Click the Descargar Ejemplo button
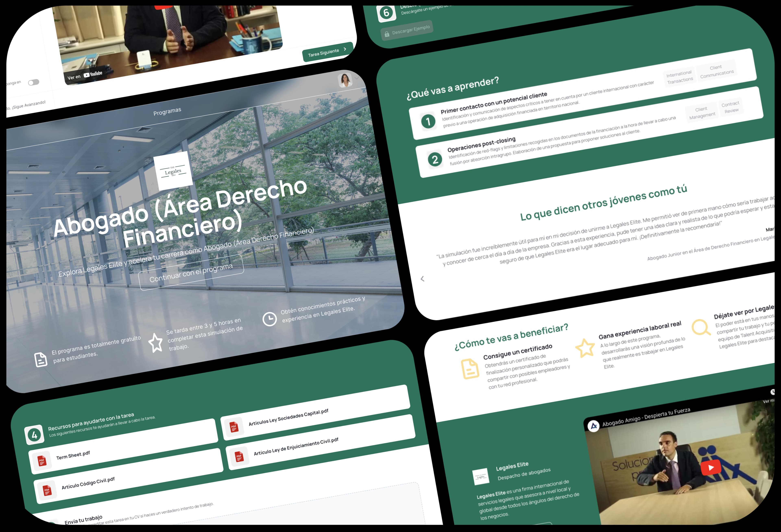781x532 pixels. 407,31
